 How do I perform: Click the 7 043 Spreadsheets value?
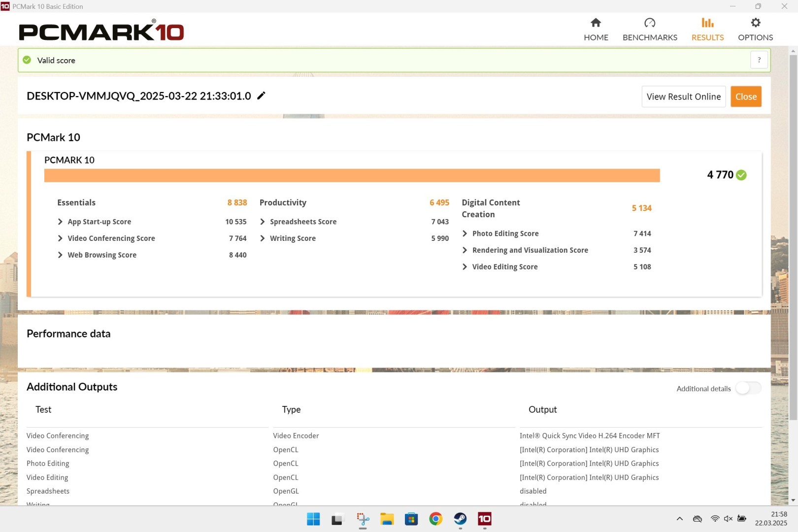[440, 222]
